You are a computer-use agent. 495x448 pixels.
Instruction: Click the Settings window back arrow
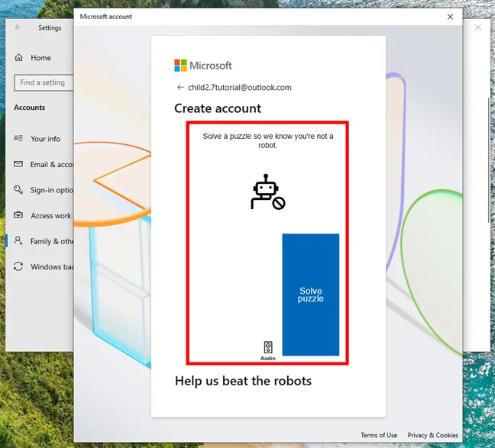click(x=18, y=27)
